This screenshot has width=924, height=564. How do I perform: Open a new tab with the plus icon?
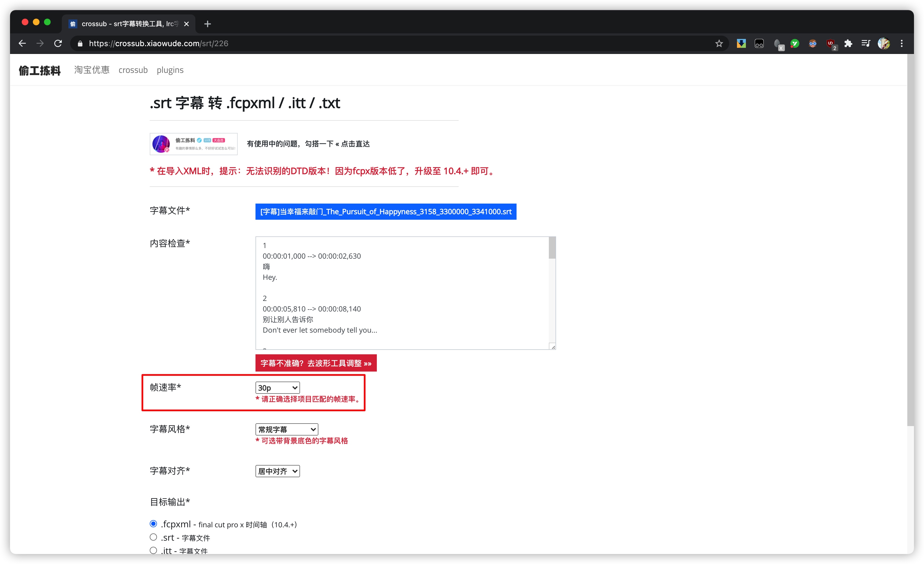207,24
